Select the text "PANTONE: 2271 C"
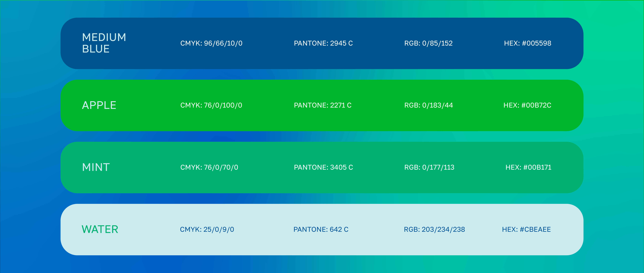This screenshot has height=273, width=644. (x=323, y=105)
